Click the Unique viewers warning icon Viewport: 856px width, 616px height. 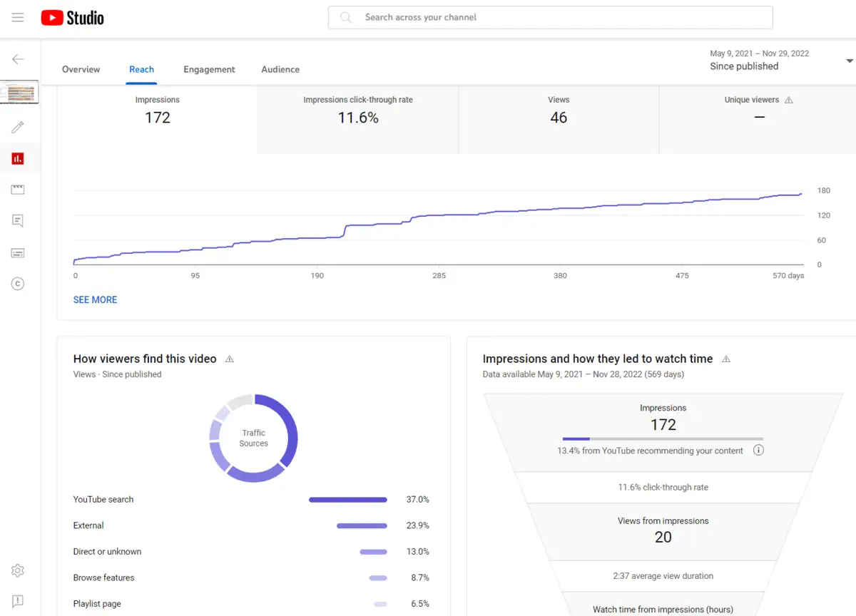click(789, 100)
